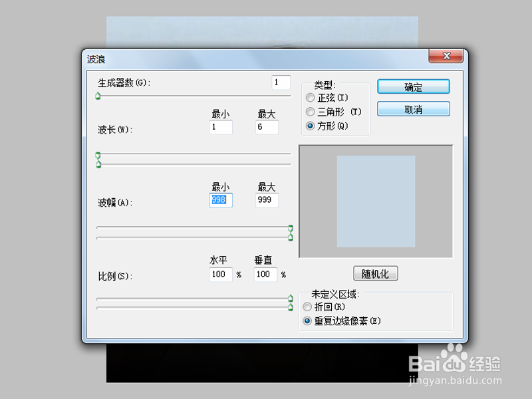Select the 正弦 (Sine) wave type

pos(310,98)
